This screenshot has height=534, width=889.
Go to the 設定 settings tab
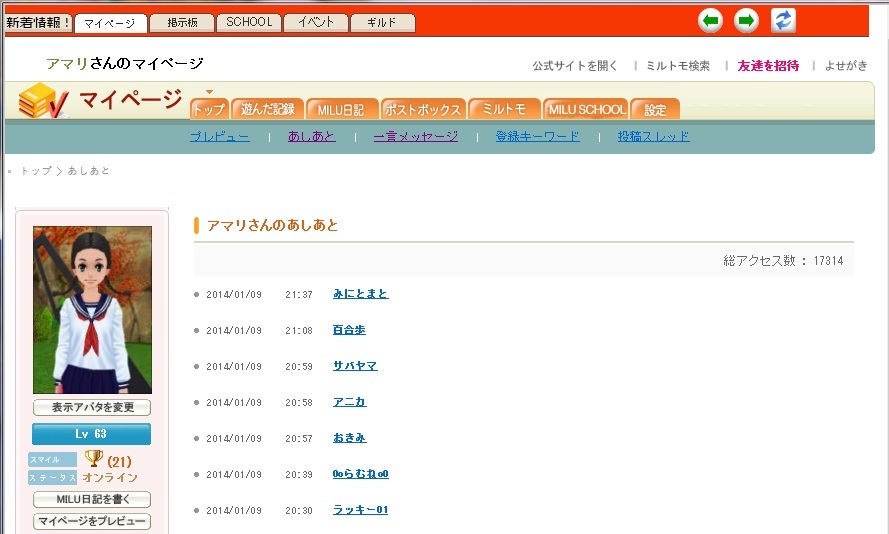[655, 109]
